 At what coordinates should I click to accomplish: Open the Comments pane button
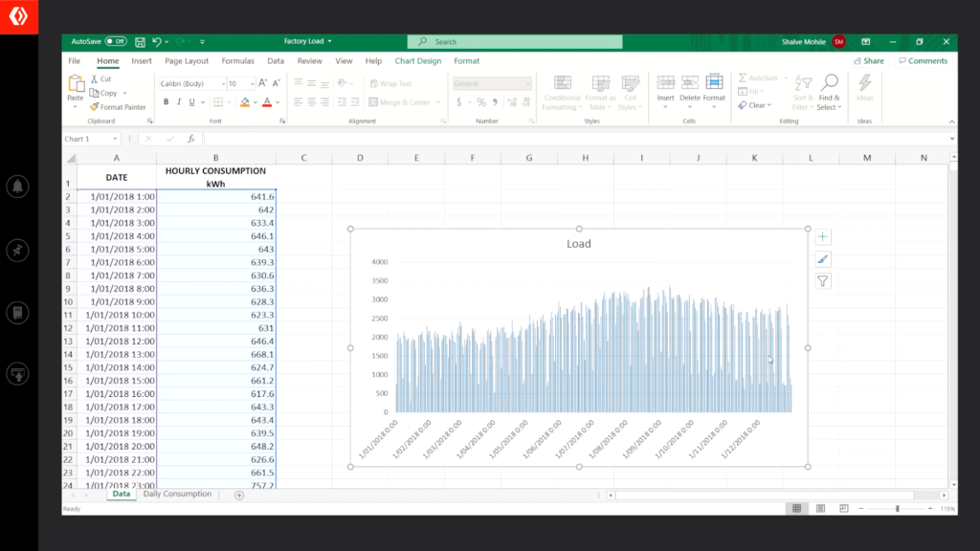[x=923, y=61]
